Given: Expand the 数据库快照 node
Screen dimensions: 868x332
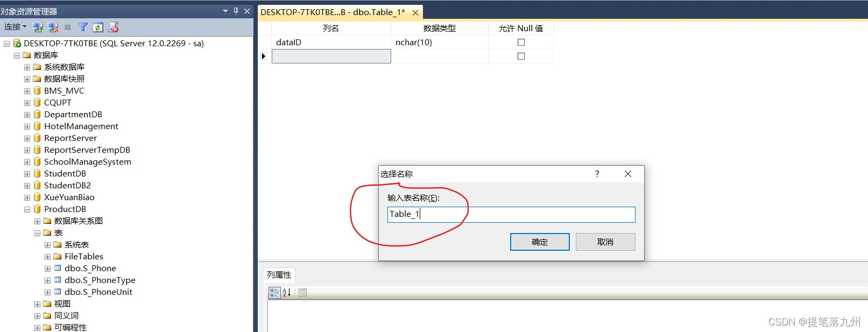Looking at the screenshot, I should pyautogui.click(x=27, y=79).
